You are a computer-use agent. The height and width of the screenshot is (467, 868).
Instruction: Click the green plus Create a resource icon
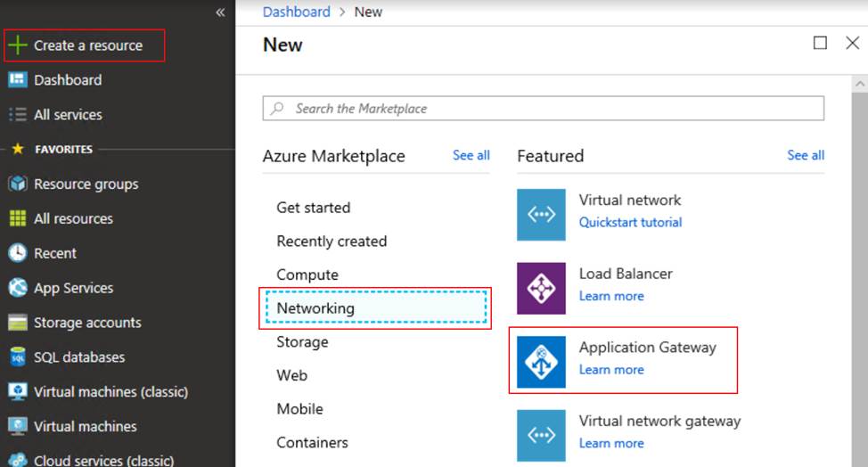tap(18, 45)
